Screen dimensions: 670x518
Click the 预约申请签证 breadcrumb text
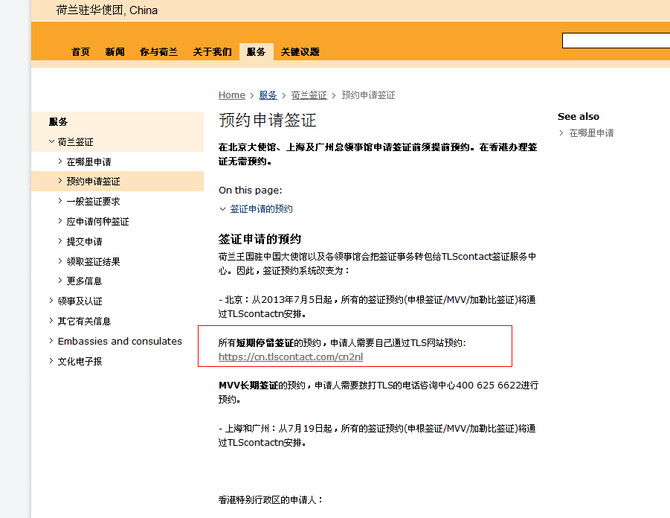tap(368, 95)
